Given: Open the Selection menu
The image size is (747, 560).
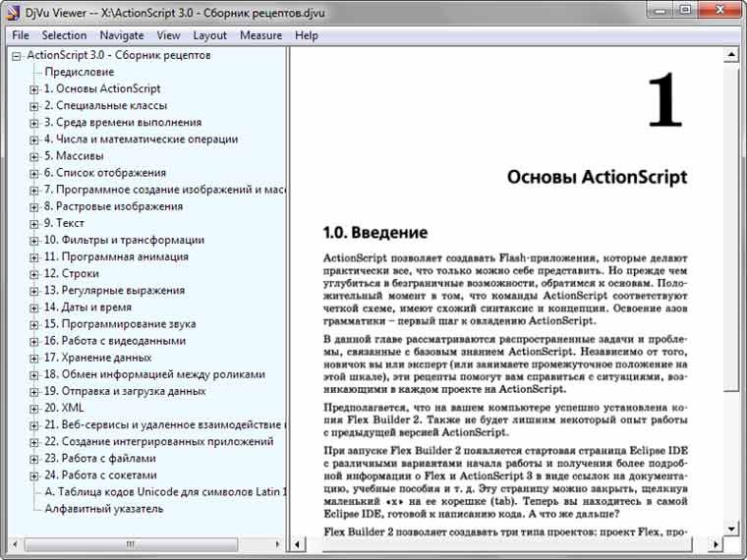Looking at the screenshot, I should click(x=64, y=35).
